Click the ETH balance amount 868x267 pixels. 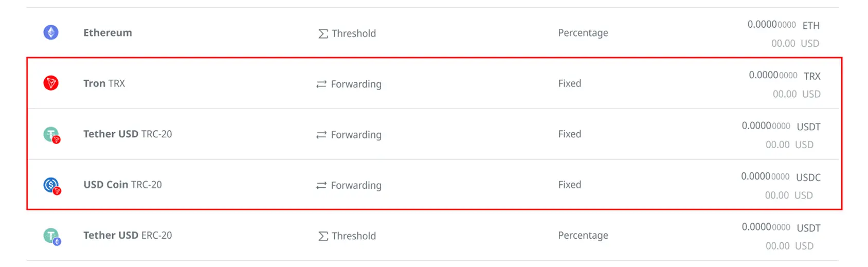coord(771,25)
